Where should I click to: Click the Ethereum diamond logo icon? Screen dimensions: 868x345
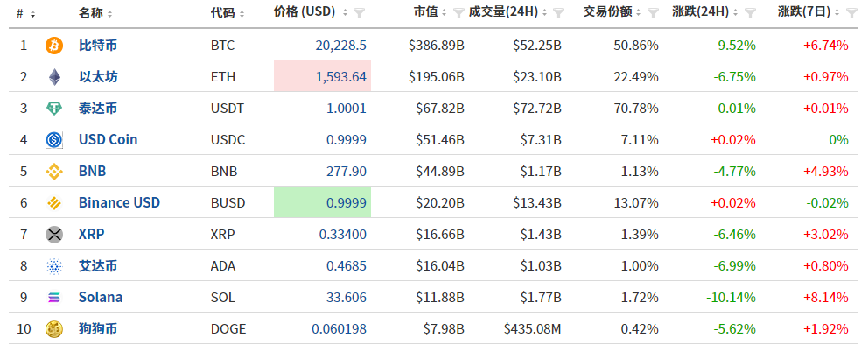54,77
